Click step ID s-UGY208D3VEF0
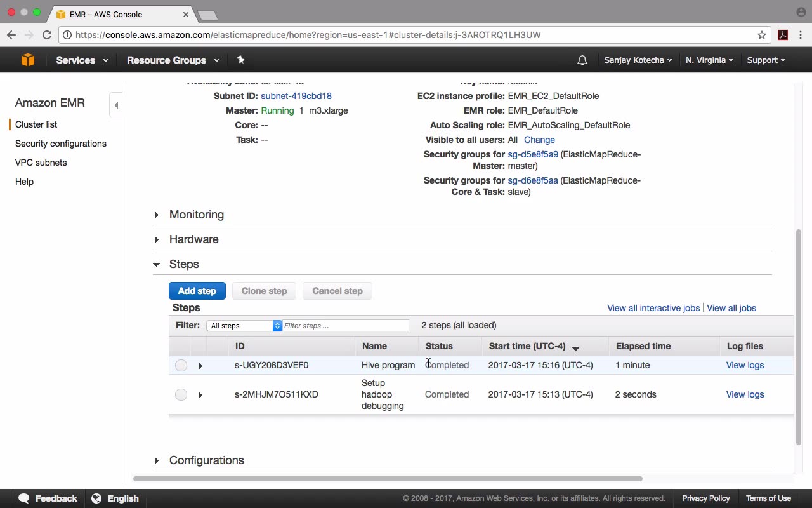 (272, 365)
